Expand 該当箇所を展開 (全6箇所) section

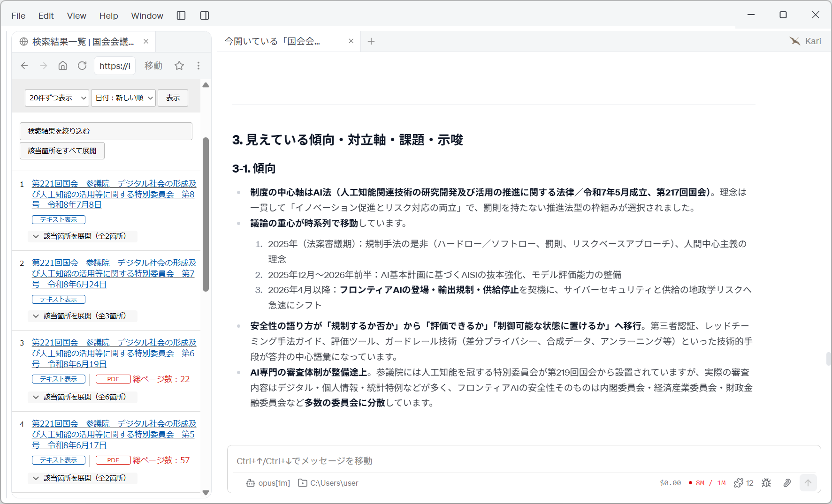(83, 397)
